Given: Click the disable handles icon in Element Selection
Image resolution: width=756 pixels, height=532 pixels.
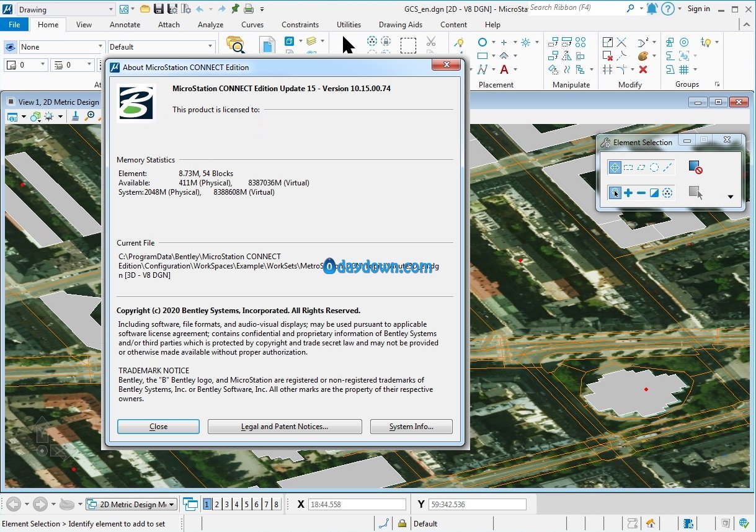Looking at the screenshot, I should (695, 167).
